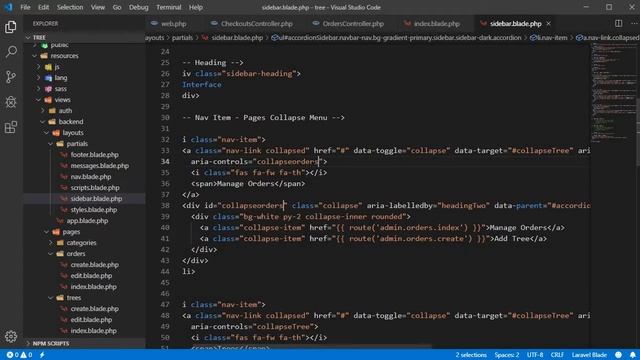Open footer.blade.php file
The height and width of the screenshot is (360, 640).
pos(94,155)
